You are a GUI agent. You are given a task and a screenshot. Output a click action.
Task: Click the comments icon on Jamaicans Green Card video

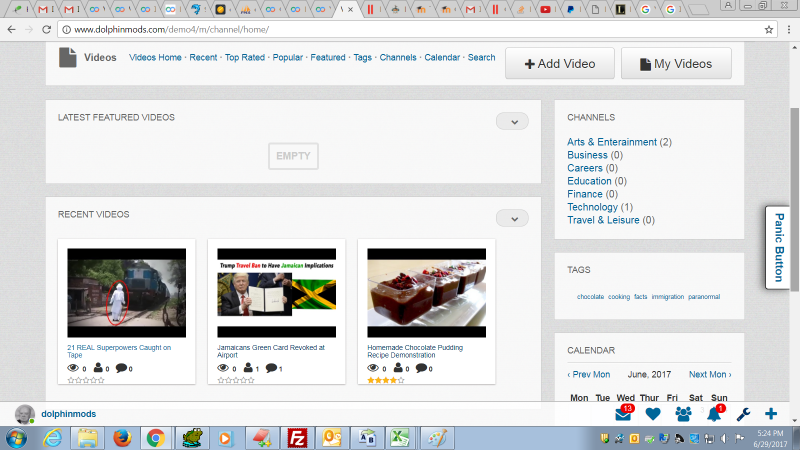271,368
